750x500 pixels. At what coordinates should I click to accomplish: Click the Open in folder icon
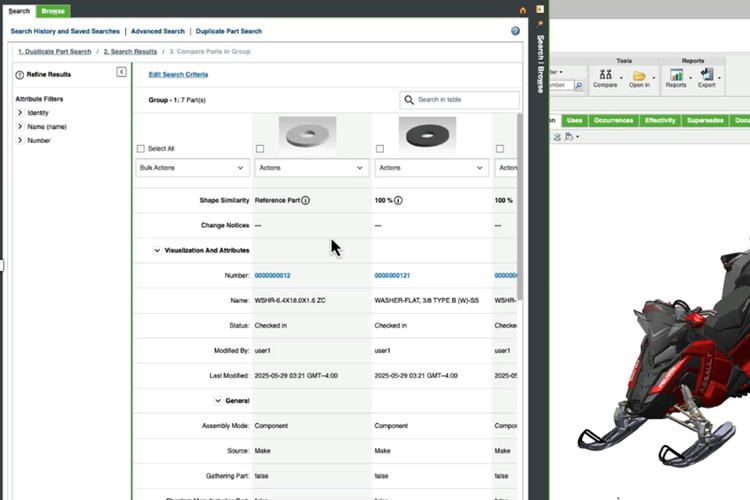pyautogui.click(x=639, y=75)
